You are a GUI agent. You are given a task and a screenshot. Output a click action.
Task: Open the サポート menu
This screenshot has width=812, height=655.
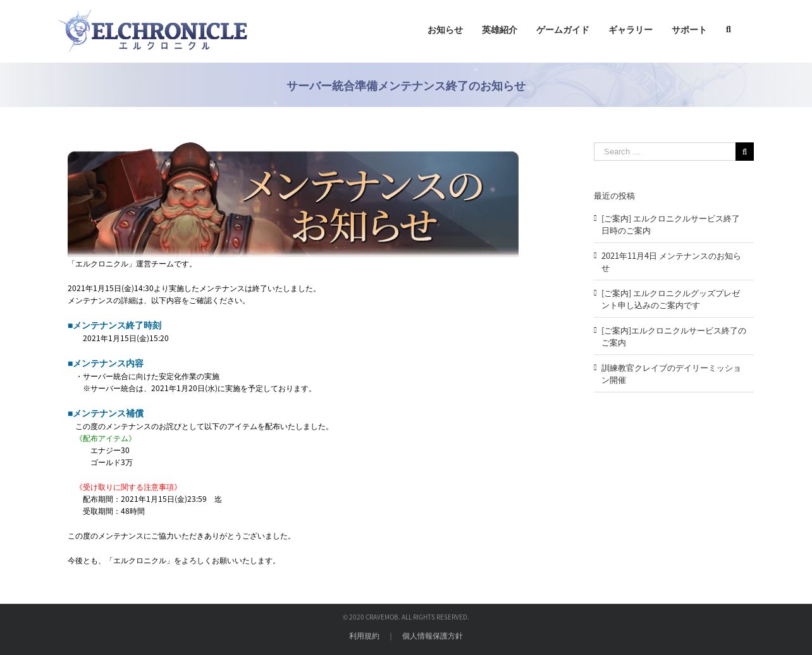[x=689, y=30]
